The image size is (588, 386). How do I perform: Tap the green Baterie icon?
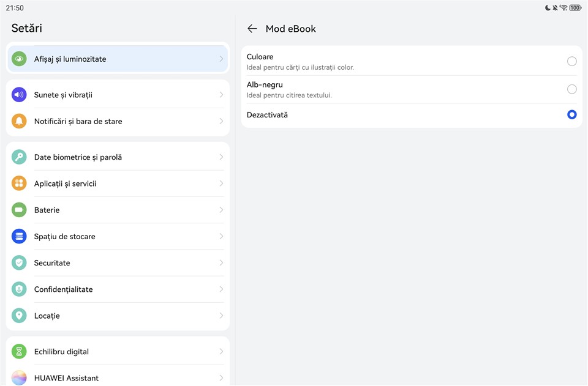19,210
